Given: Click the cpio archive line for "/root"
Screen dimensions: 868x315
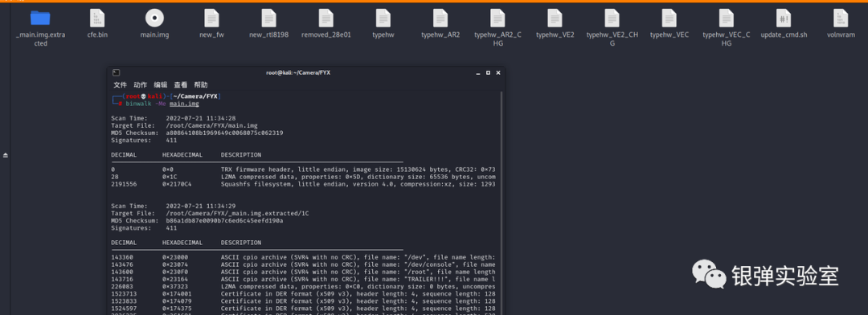Looking at the screenshot, I should pos(303,272).
